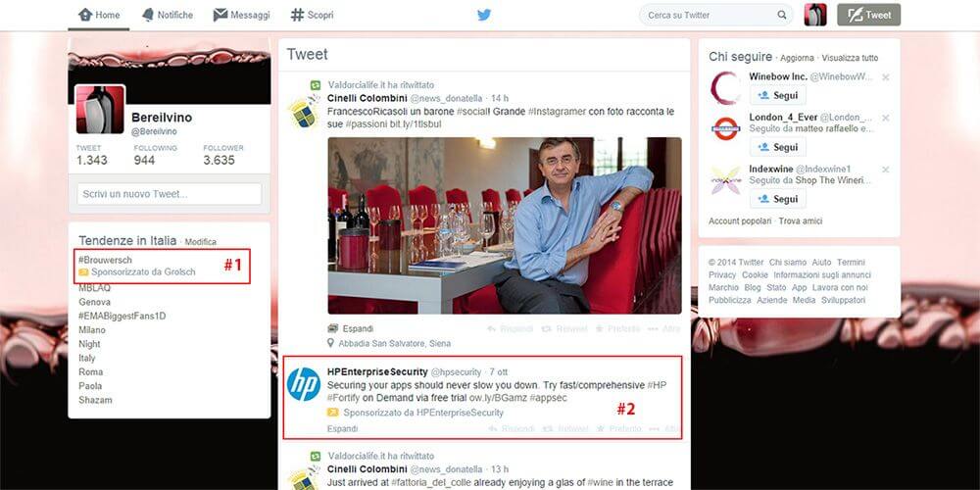The width and height of the screenshot is (980, 490).
Task: Open the MBLAQ trend
Action: tap(94, 288)
